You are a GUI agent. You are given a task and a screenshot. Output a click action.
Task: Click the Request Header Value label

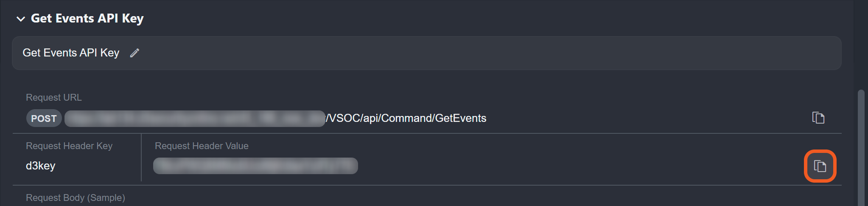coord(202,146)
